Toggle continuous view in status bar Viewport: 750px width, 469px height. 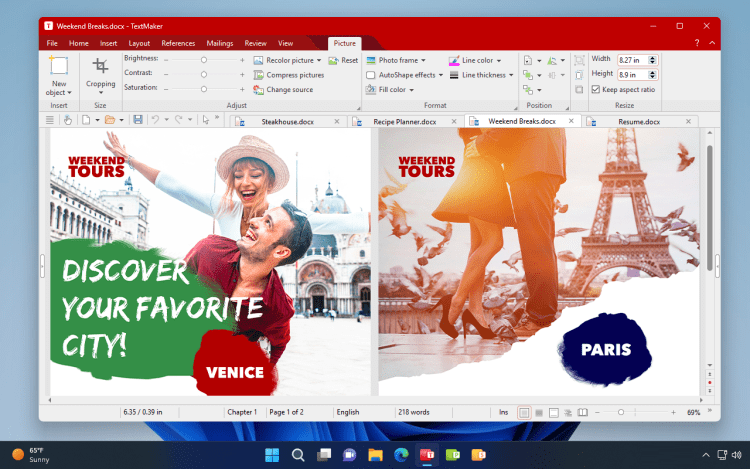539,412
